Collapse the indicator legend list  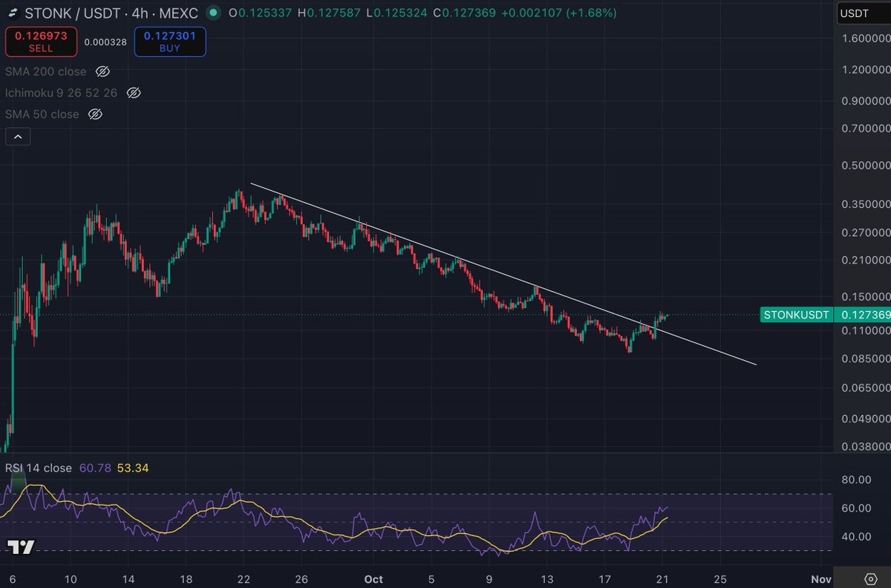click(18, 137)
